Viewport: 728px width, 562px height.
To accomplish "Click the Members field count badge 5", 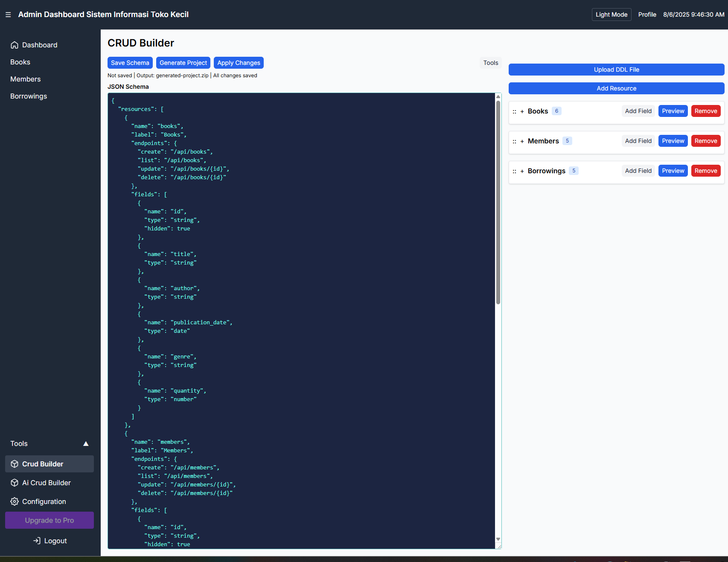I will tap(567, 141).
